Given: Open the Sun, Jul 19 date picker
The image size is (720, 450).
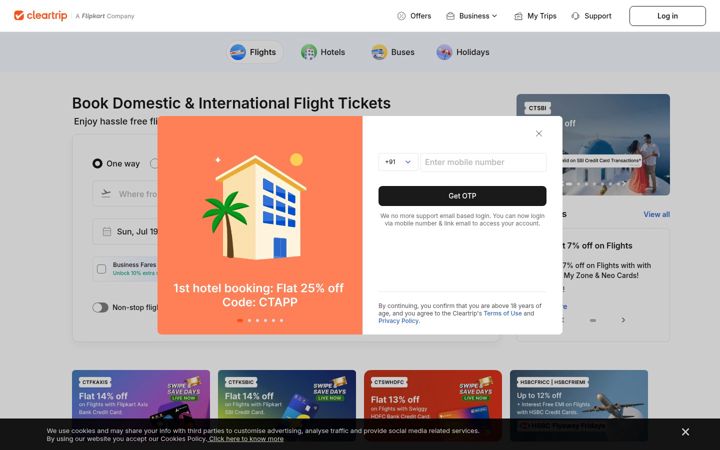Looking at the screenshot, I should 125,231.
